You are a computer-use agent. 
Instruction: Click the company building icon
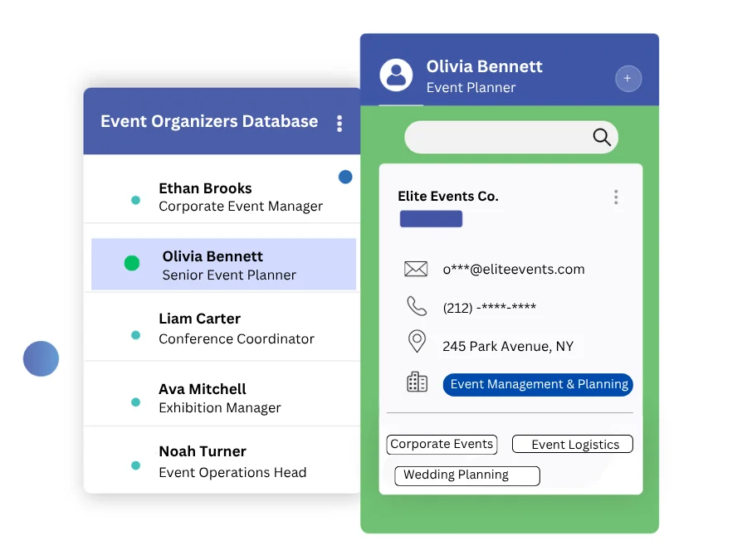(x=417, y=382)
